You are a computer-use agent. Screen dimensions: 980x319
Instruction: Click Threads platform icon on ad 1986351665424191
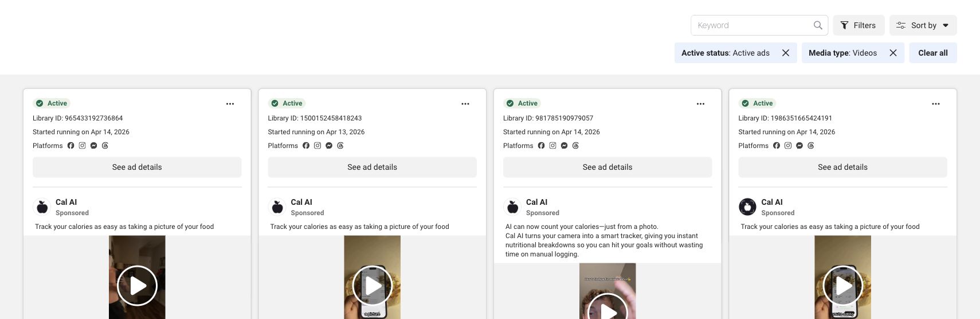click(x=811, y=146)
